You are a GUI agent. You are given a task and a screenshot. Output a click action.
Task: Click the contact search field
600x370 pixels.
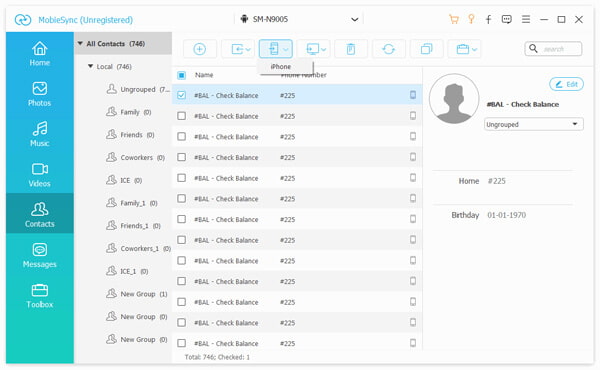tap(553, 49)
